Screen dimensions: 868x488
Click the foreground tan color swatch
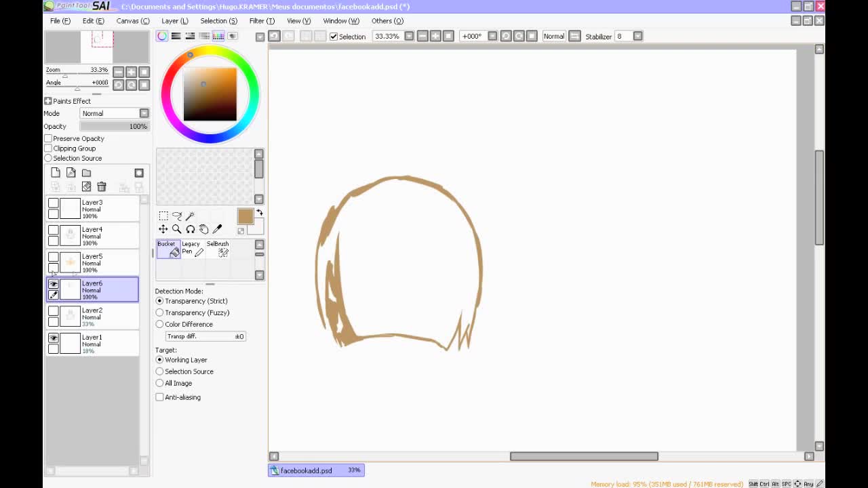(x=245, y=216)
